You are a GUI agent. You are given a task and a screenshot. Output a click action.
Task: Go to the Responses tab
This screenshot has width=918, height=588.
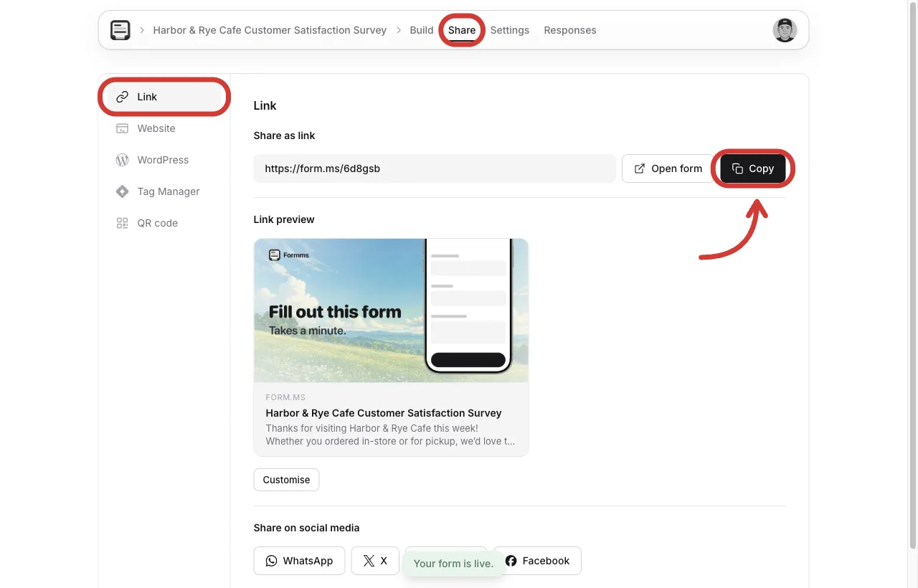(x=570, y=30)
